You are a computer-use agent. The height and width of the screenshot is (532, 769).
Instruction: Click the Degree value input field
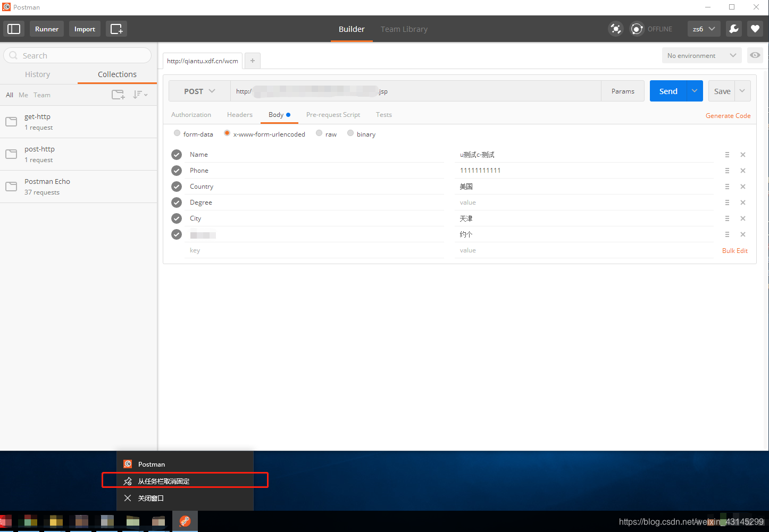point(584,202)
